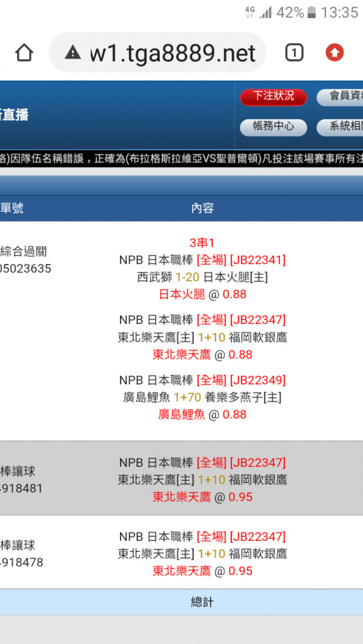Open the 下注狀況 tab
The width and height of the screenshot is (363, 644).
pos(273,97)
